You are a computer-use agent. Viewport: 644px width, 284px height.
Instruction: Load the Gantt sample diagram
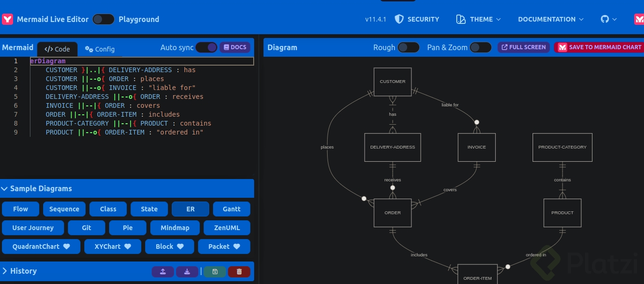[x=232, y=209]
